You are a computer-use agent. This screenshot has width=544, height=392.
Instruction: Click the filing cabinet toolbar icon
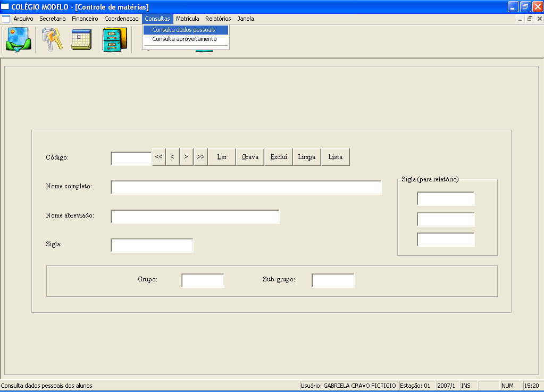point(114,39)
